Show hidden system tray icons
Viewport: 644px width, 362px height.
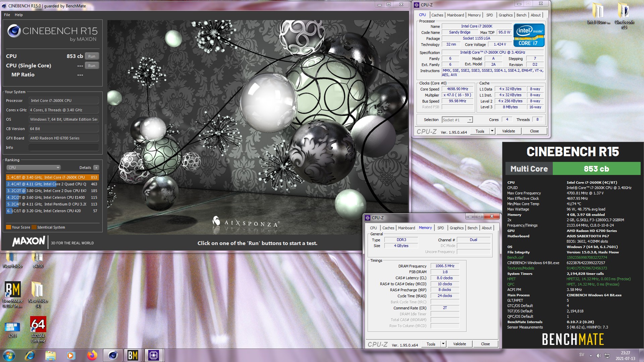point(591,355)
